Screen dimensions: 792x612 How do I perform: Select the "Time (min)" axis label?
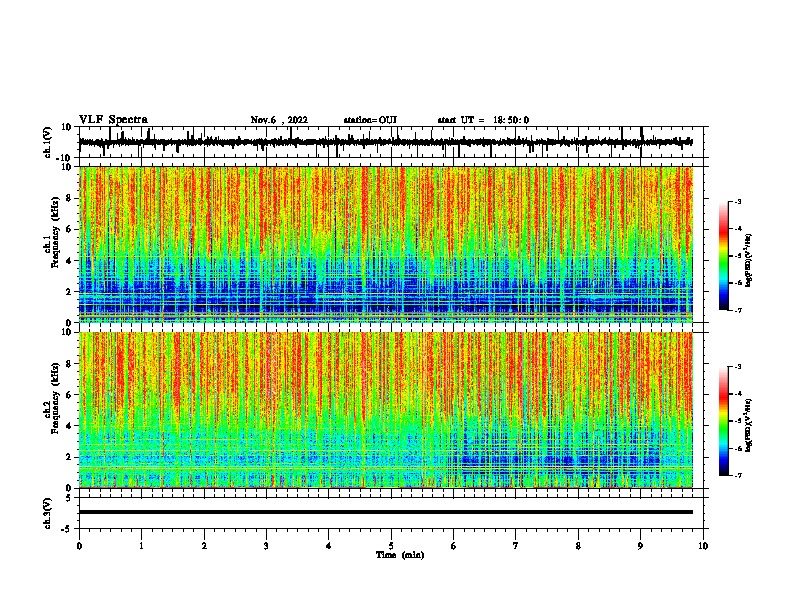point(400,555)
